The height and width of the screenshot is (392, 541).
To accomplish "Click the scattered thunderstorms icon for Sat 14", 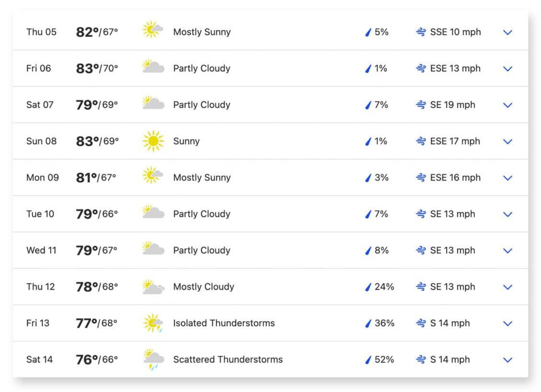I will pos(152,359).
